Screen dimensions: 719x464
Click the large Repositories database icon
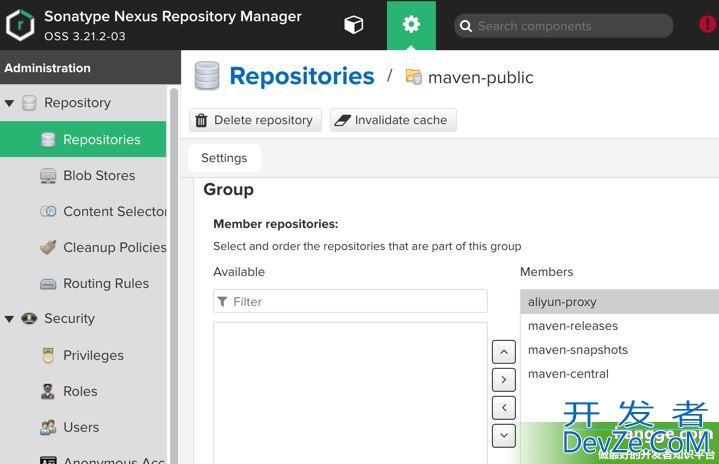coord(207,76)
